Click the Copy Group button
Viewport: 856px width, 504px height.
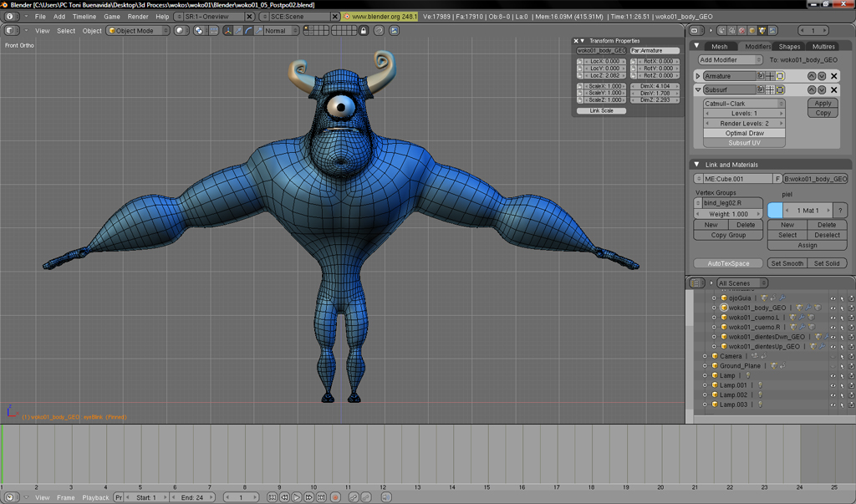pos(728,235)
